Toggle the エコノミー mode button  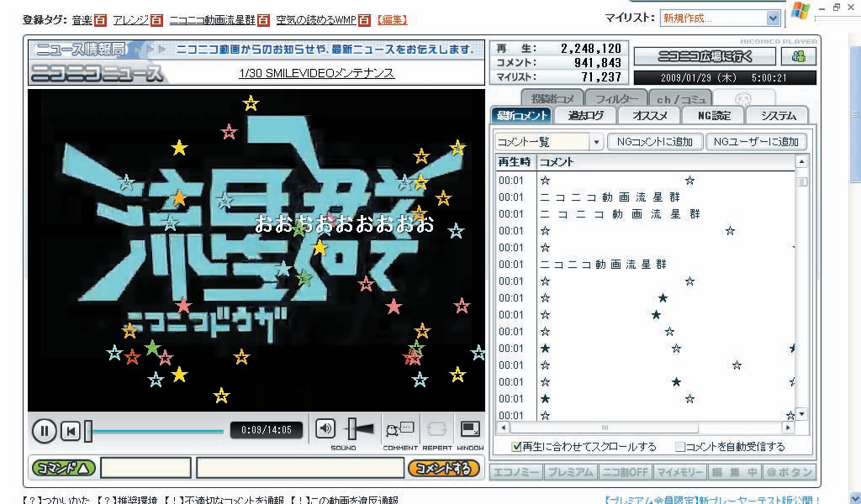pyautogui.click(x=515, y=471)
